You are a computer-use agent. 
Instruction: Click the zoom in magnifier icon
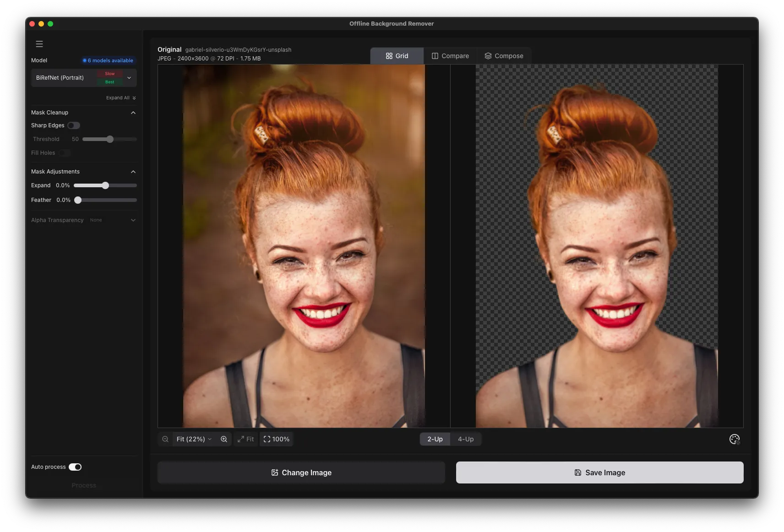(x=224, y=439)
